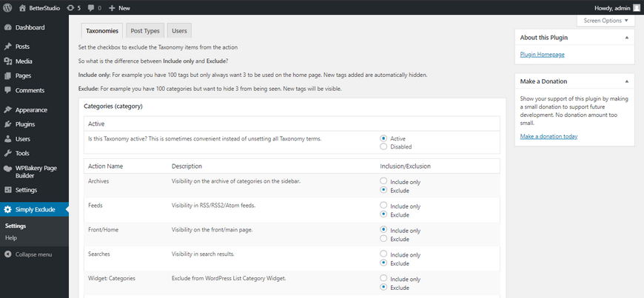This screenshot has height=298, width=644.
Task: Open the comments bubble icon in admin bar
Action: (x=91, y=8)
